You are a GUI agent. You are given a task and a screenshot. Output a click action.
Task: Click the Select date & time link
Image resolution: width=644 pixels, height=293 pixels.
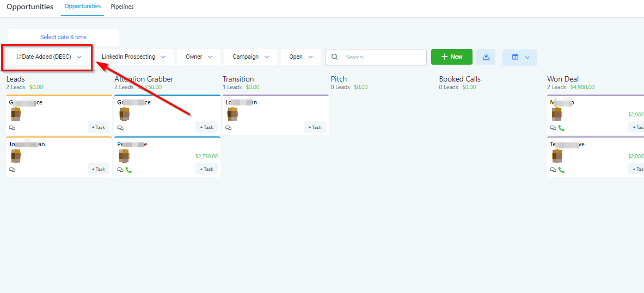[63, 37]
